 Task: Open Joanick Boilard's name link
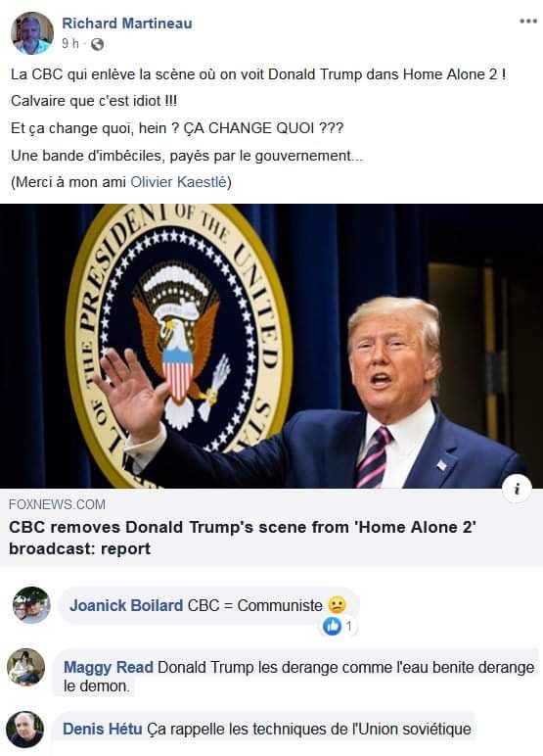[126, 605]
